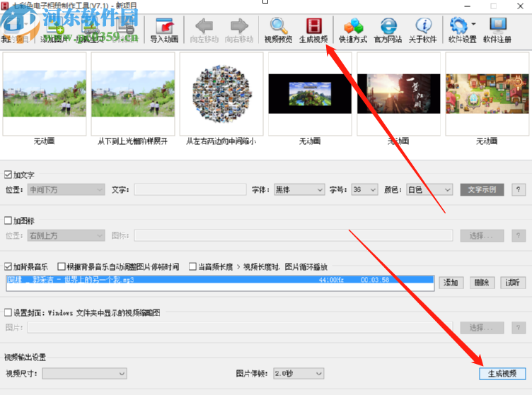Open 软件设置 gear settings icon

[458, 26]
